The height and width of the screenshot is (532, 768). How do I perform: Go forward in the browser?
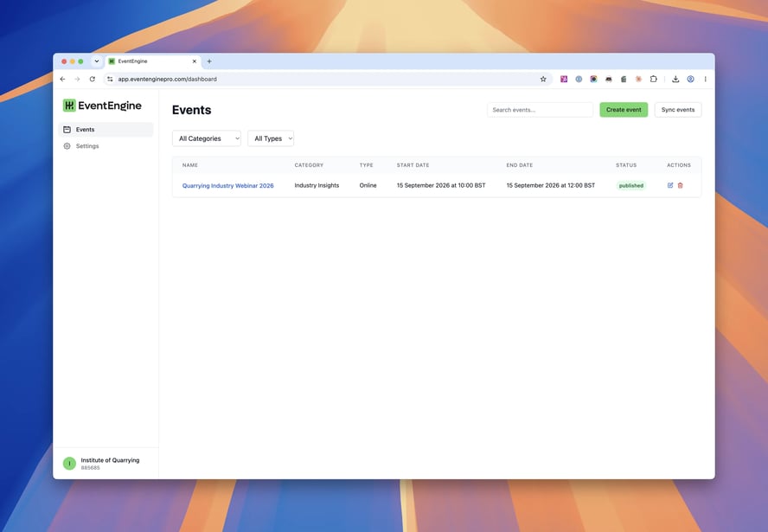click(x=77, y=79)
